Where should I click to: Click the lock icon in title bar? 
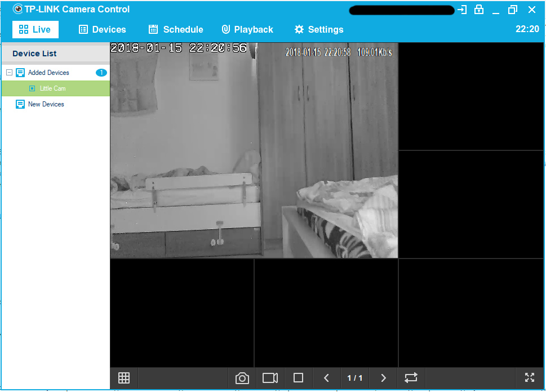tap(479, 10)
